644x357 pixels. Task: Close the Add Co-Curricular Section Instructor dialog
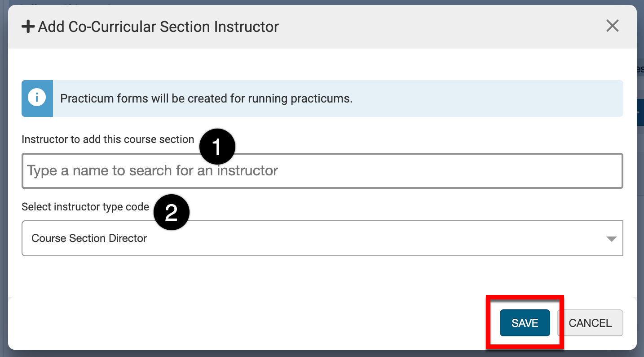(x=612, y=26)
